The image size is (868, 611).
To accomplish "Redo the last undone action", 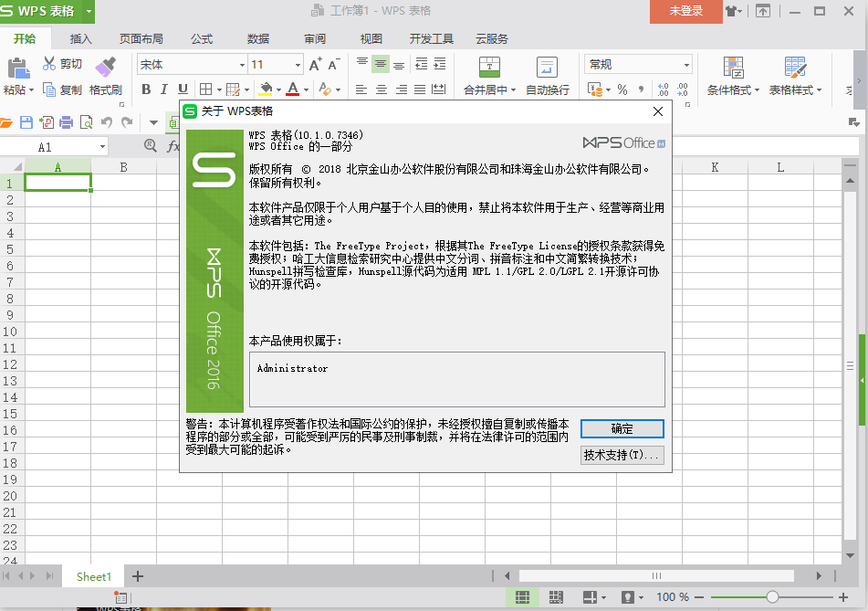I will 127,122.
